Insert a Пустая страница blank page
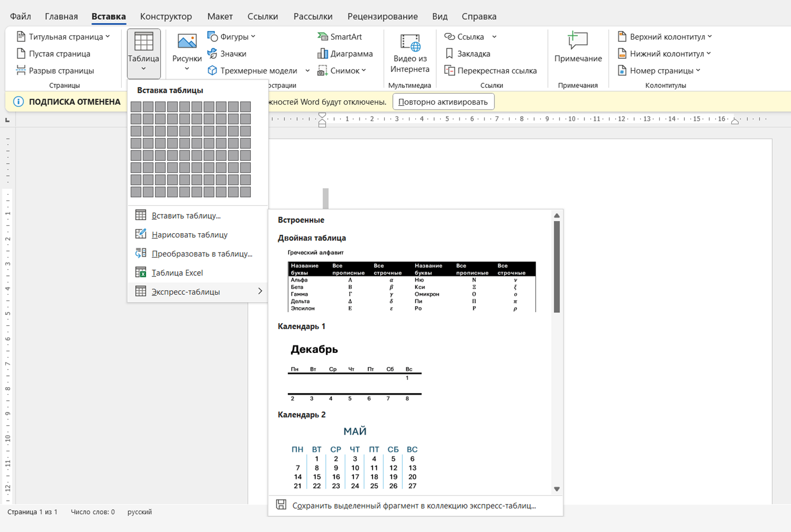791x532 pixels. tap(54, 54)
